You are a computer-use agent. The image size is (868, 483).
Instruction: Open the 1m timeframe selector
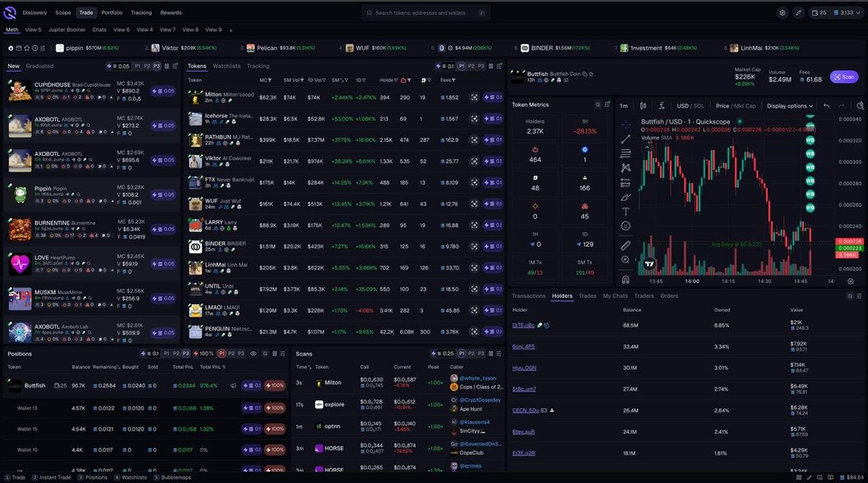[623, 106]
